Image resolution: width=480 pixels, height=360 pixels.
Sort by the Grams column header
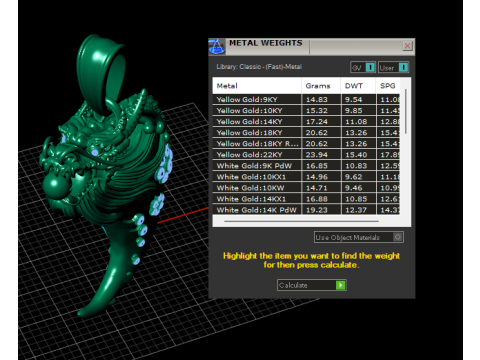[x=321, y=86]
